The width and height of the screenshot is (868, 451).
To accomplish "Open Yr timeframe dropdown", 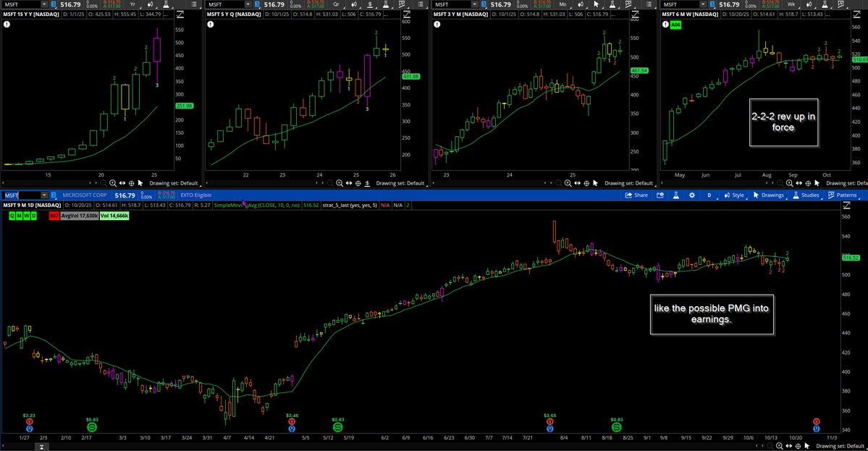I will click(133, 4).
